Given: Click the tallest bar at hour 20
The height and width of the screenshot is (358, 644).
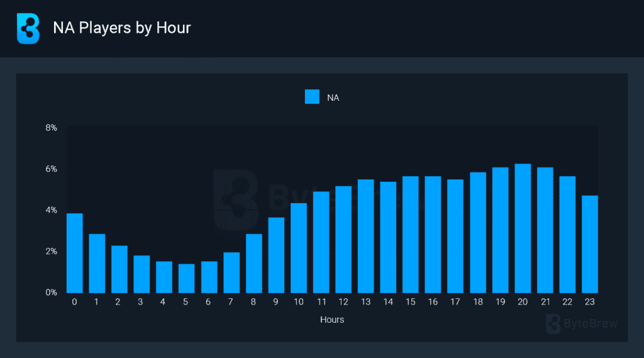Looking at the screenshot, I should 523,228.
